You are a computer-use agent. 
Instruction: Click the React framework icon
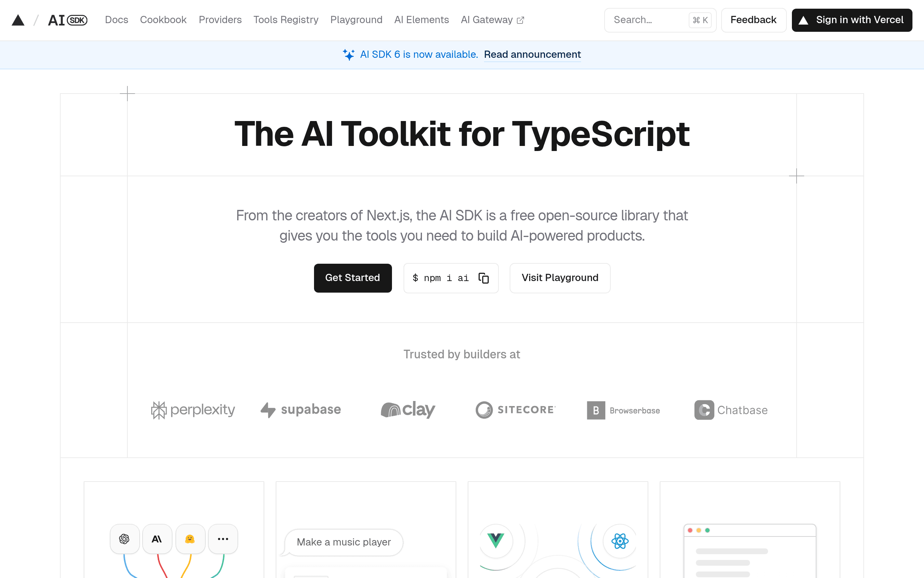coord(620,541)
